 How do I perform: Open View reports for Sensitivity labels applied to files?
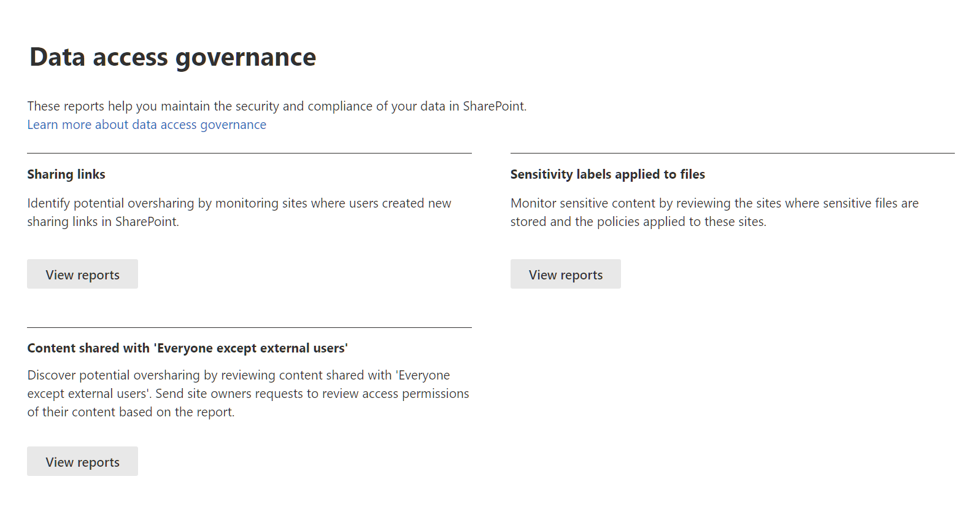(565, 275)
